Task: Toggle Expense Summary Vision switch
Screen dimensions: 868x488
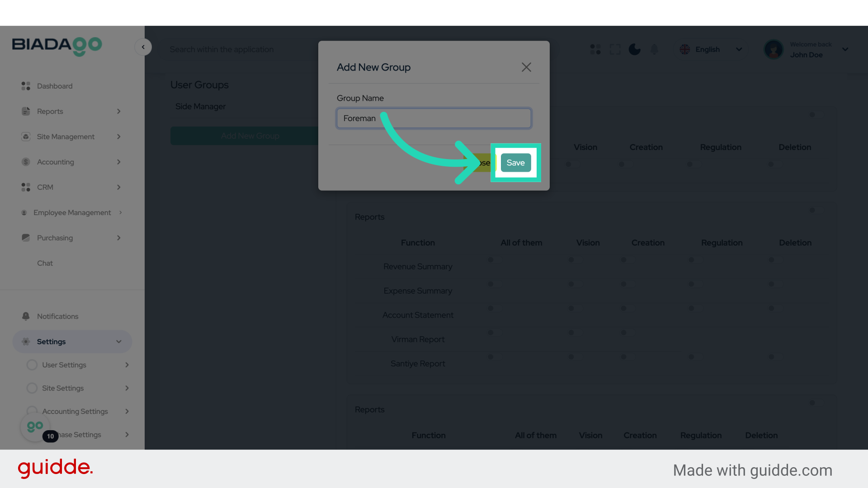Action: point(574,284)
